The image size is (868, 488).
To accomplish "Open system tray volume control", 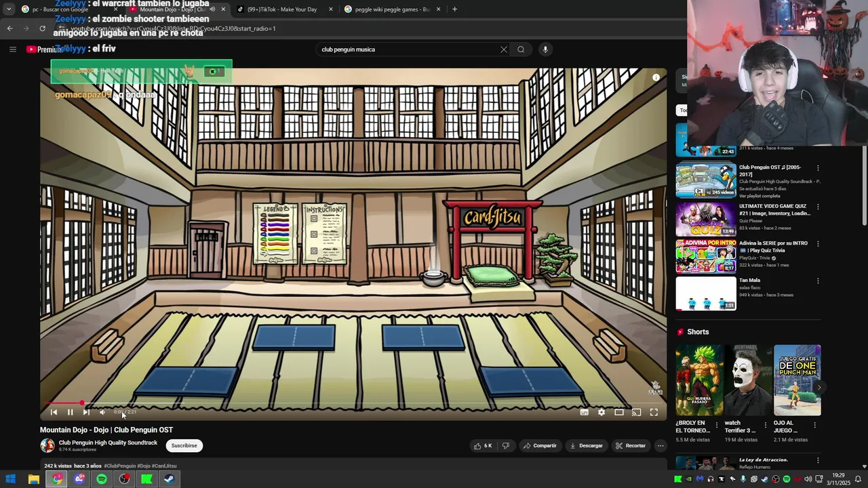I will (808, 479).
